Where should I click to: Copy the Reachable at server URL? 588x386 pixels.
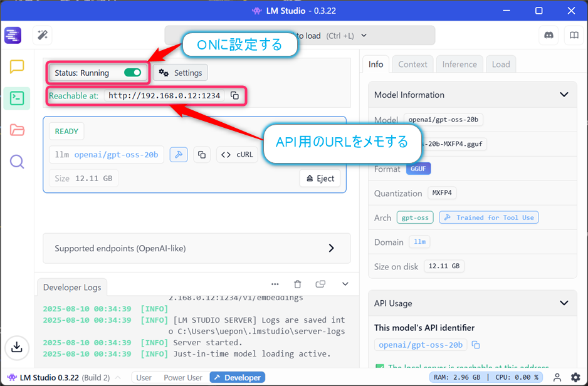tap(234, 96)
